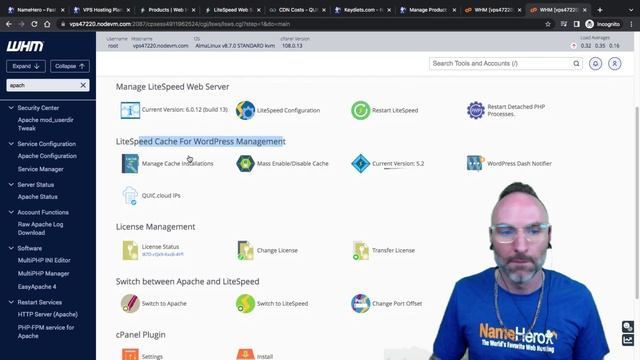Open EasyApache 4 in sidebar
640x360 pixels.
37,287
